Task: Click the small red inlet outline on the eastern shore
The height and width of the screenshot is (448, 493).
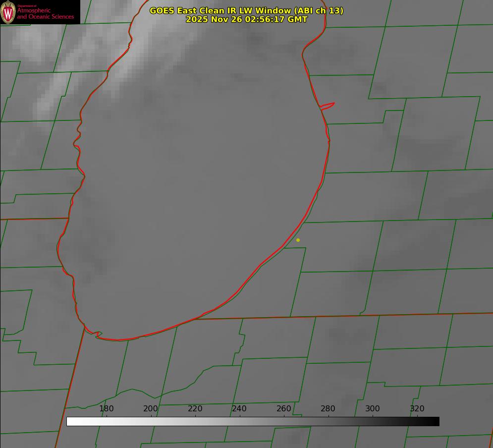Action: click(x=327, y=106)
